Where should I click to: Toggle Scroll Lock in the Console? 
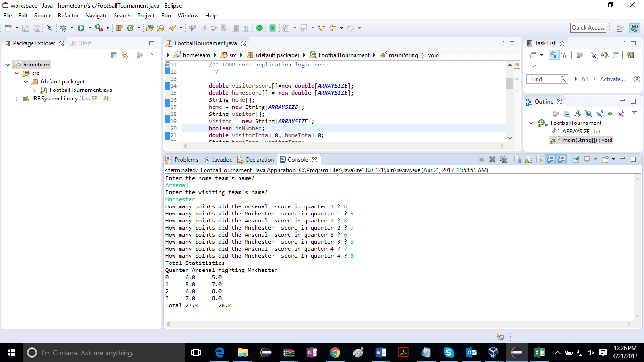point(529,159)
